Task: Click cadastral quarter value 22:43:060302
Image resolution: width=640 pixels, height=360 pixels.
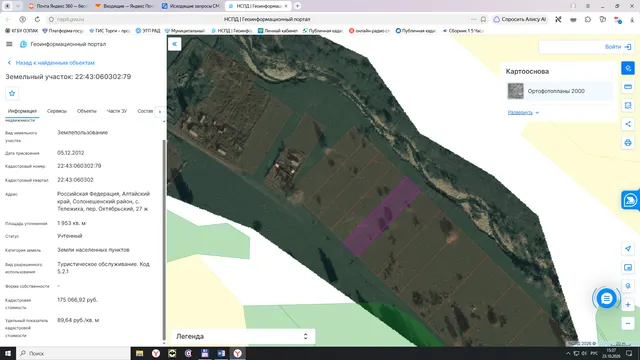Action: pyautogui.click(x=75, y=180)
